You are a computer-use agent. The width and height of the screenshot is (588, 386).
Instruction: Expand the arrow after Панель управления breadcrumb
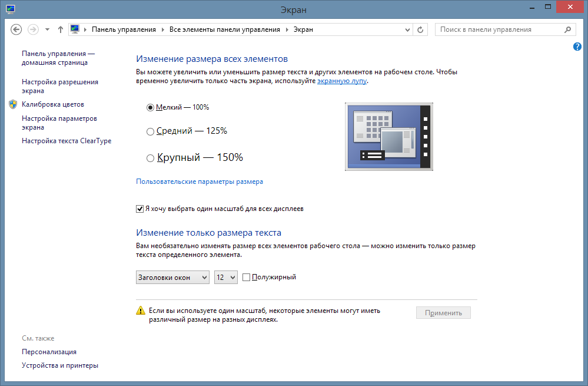click(163, 29)
